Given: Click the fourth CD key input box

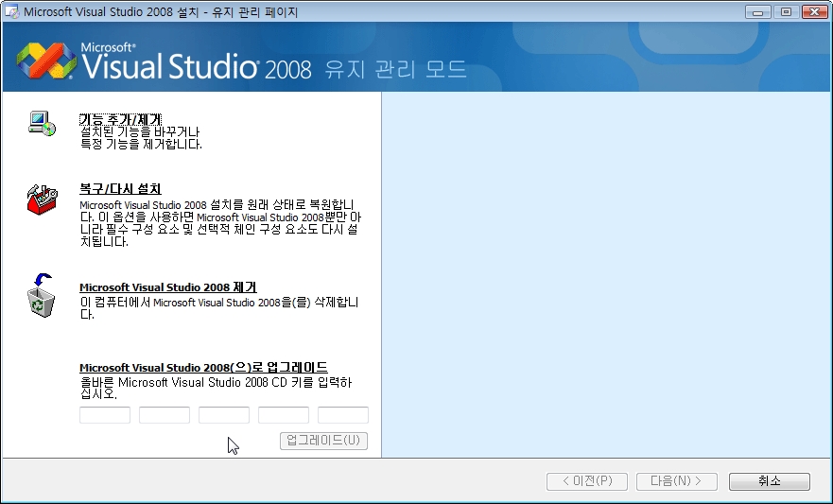Looking at the screenshot, I should (283, 415).
